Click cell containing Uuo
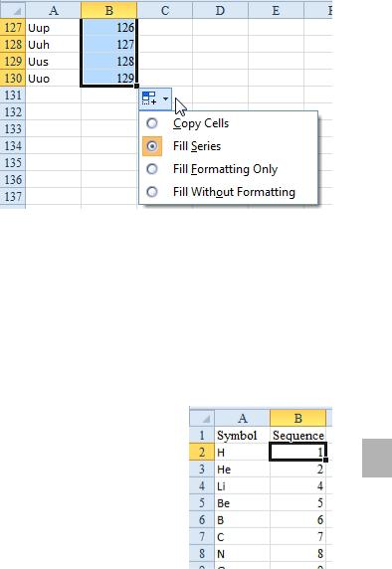Screen dimensions: 392x569 54,78
